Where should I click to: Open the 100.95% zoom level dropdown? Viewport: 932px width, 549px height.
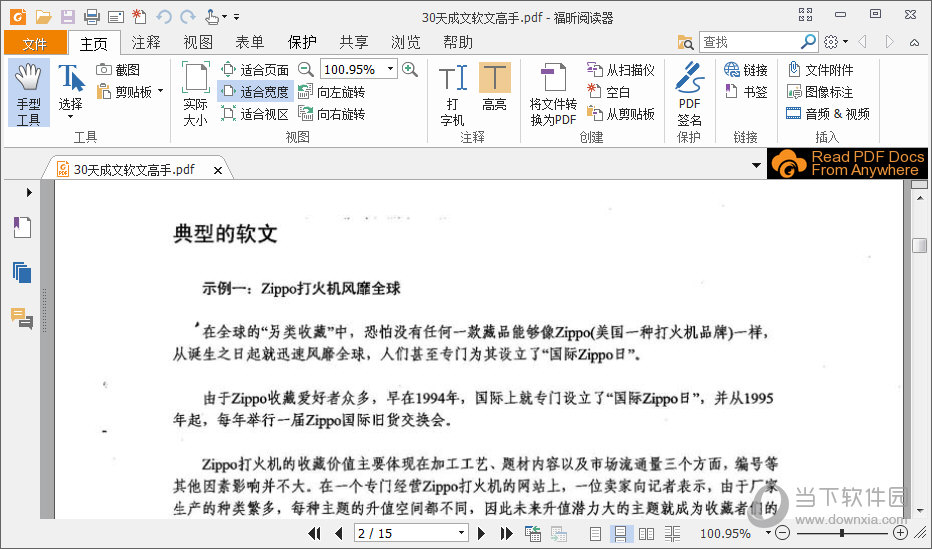pyautogui.click(x=390, y=69)
